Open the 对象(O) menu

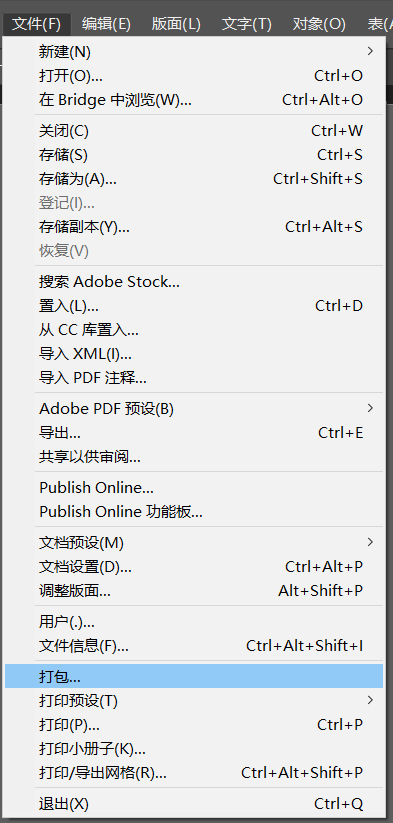(319, 24)
